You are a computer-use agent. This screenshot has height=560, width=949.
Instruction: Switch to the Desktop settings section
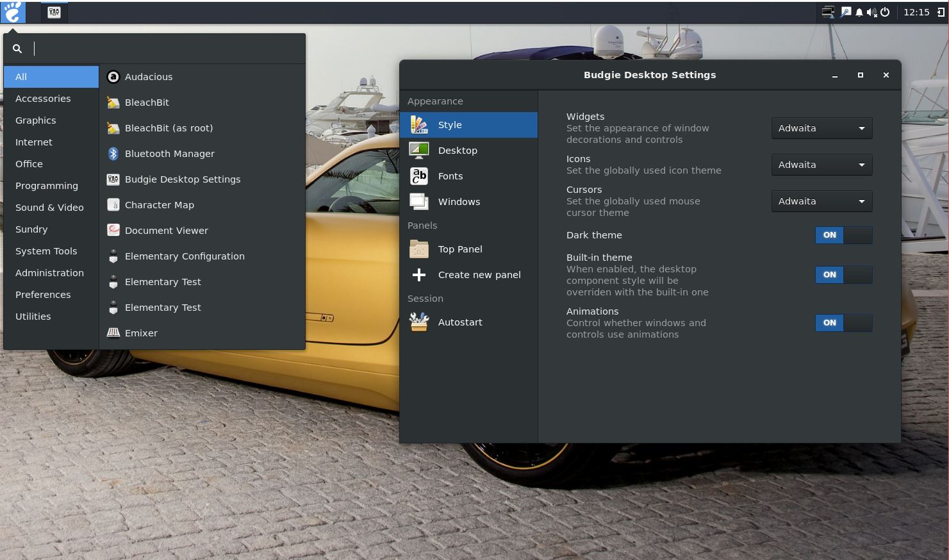pyautogui.click(x=458, y=150)
